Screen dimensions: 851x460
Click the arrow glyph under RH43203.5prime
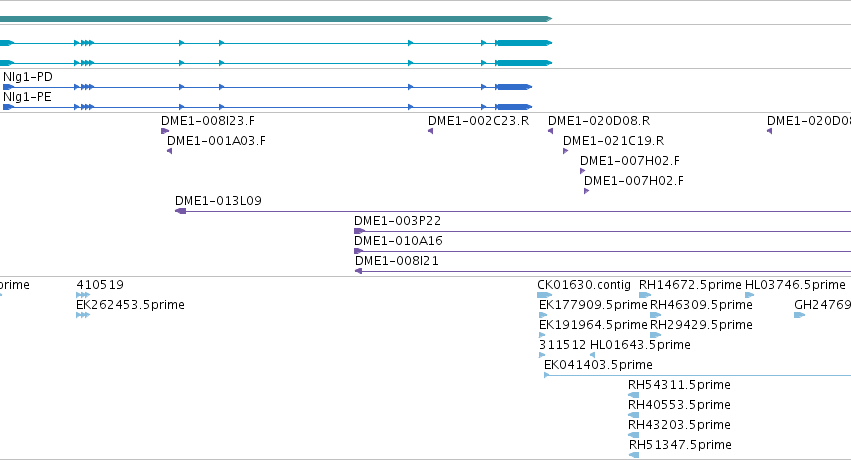(633, 436)
